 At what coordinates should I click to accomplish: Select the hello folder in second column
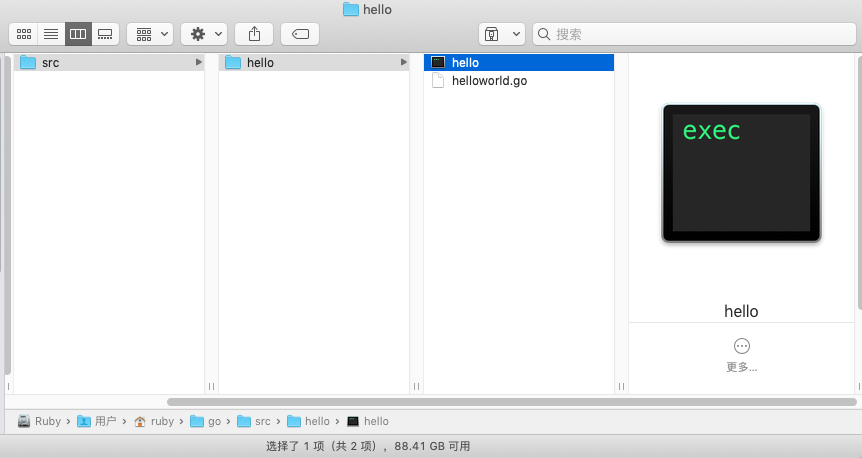point(259,63)
